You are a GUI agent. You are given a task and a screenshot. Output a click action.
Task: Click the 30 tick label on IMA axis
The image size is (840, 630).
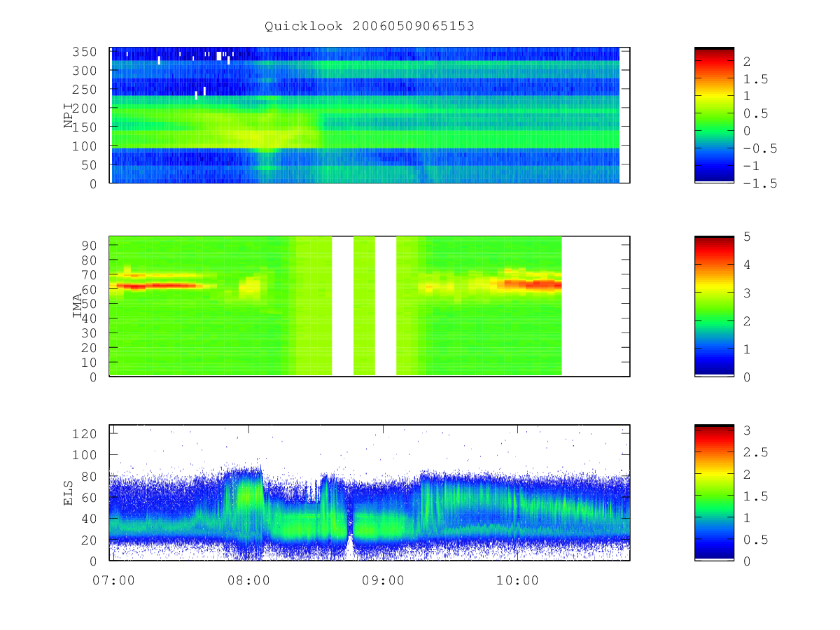point(90,333)
